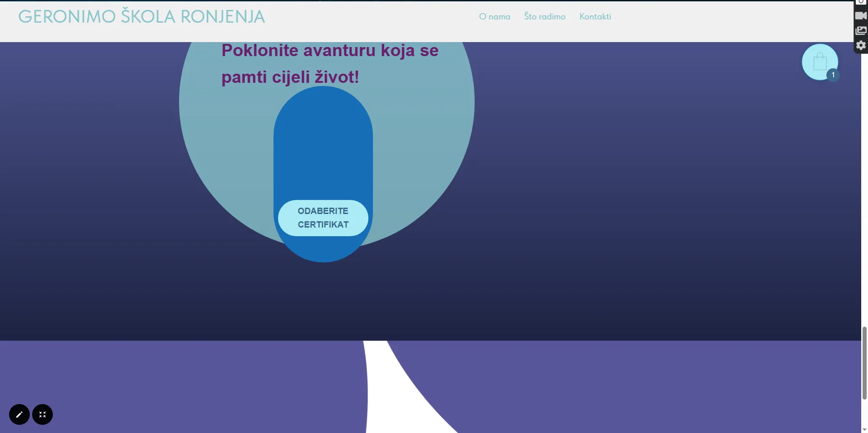This screenshot has height=433, width=868.
Task: Click the Geronimo Škola Ronjenja site title
Action: (142, 17)
